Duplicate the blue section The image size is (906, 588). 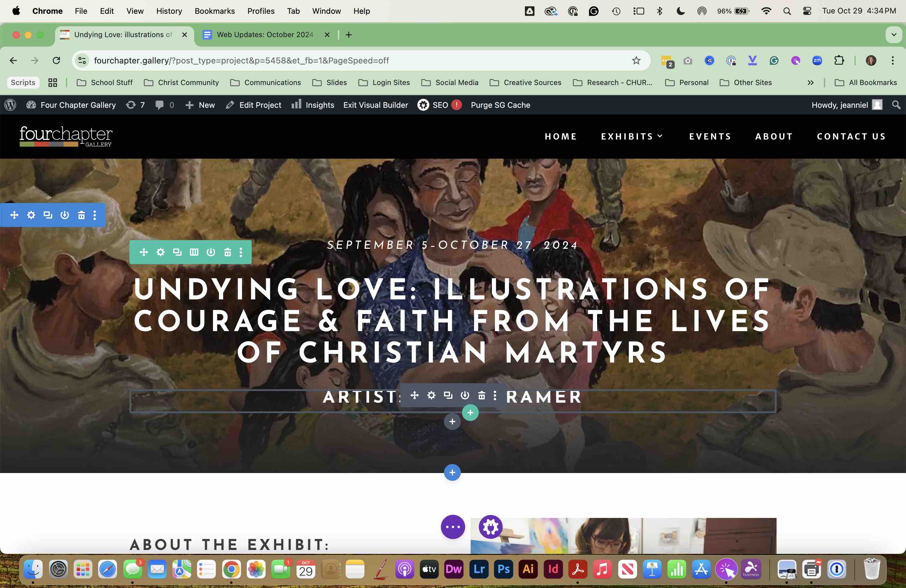pos(48,215)
